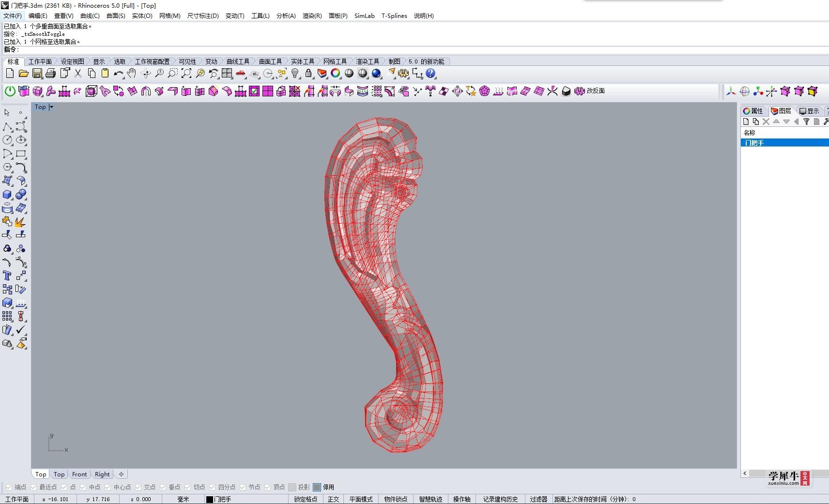Toggle 平面模式 planar mode in status bar
Screen dimensions: 829x504
[x=361, y=499]
